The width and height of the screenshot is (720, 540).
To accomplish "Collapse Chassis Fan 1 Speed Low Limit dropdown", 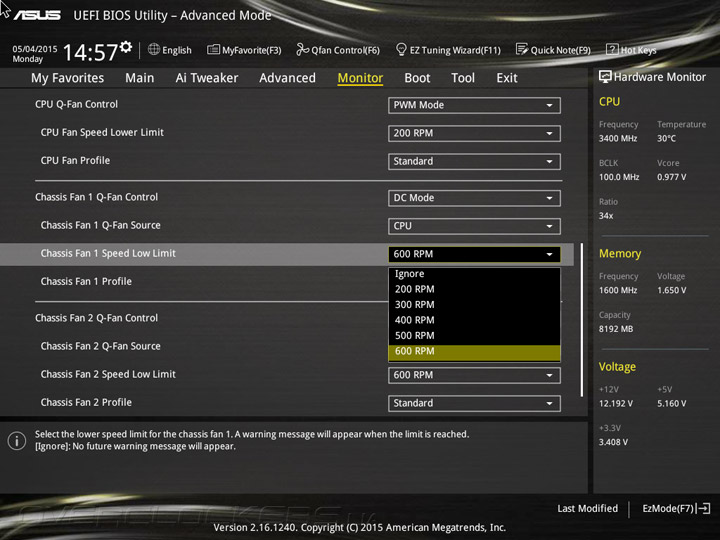I will point(474,254).
